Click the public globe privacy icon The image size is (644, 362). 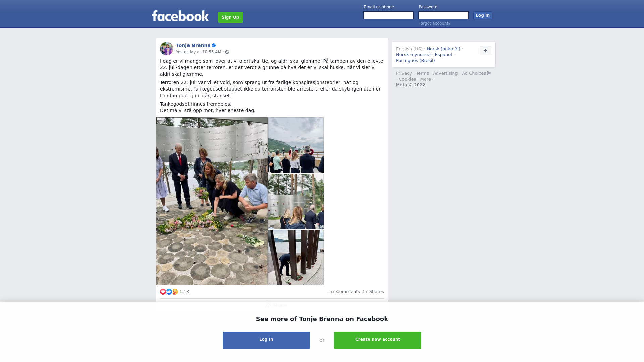click(x=227, y=52)
